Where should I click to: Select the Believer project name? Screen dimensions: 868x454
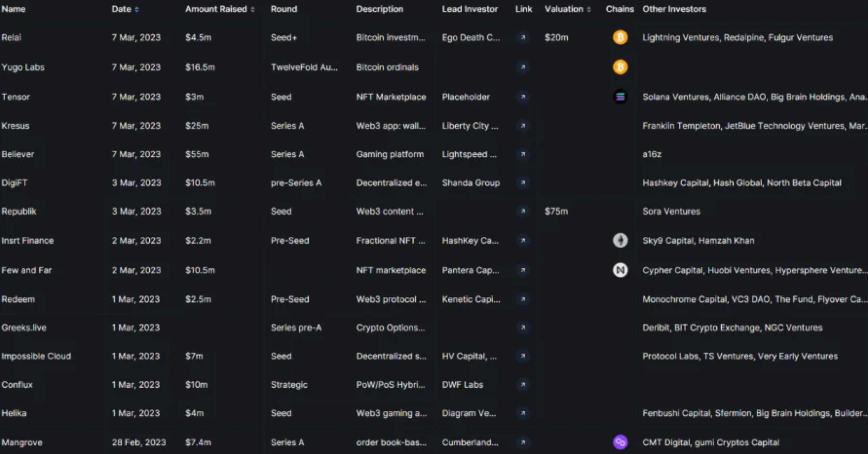click(x=18, y=154)
